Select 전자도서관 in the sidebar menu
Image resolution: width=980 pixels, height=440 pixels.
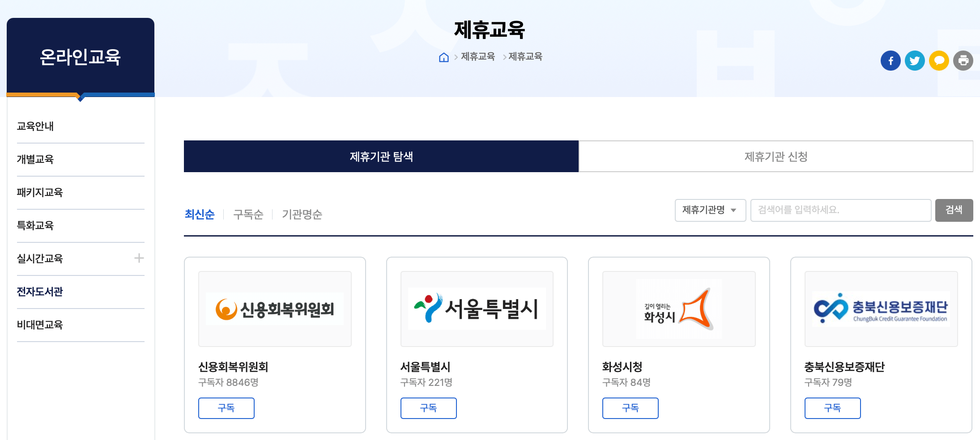tap(40, 292)
